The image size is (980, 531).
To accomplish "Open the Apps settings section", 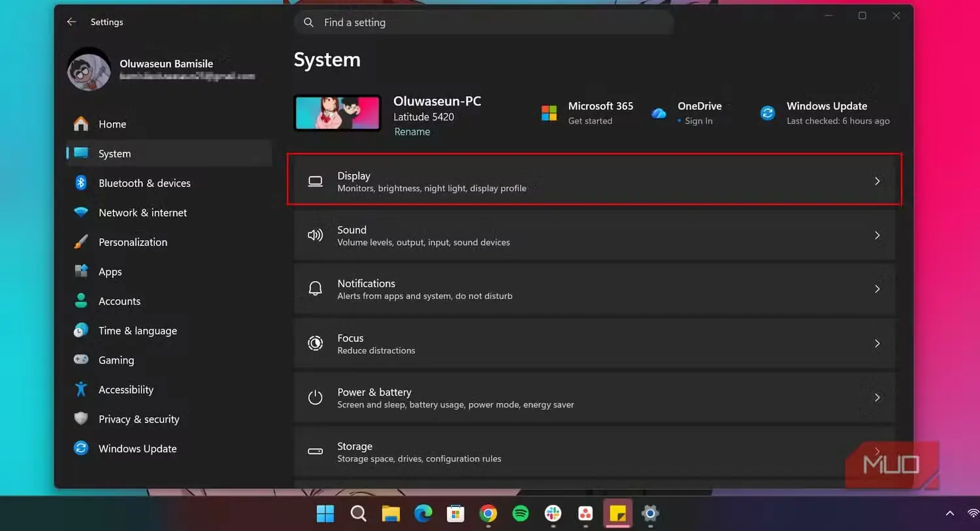I will [x=170, y=271].
